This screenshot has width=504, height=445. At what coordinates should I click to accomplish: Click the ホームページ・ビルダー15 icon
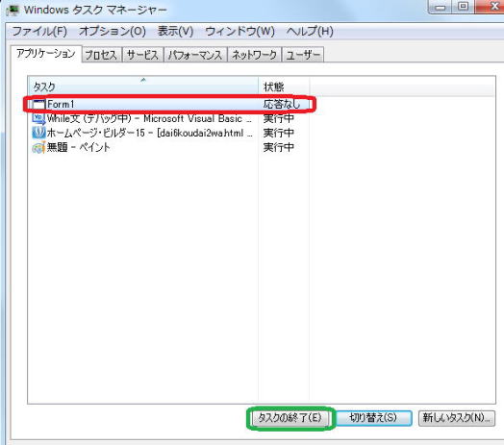point(38,133)
